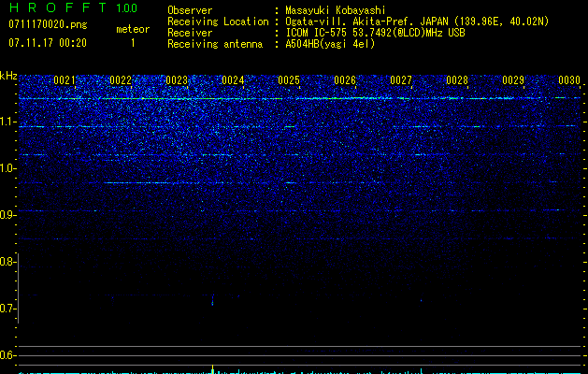Click the 0.9 kHz axis label
Screen dimensions: 588x374
click(7, 215)
